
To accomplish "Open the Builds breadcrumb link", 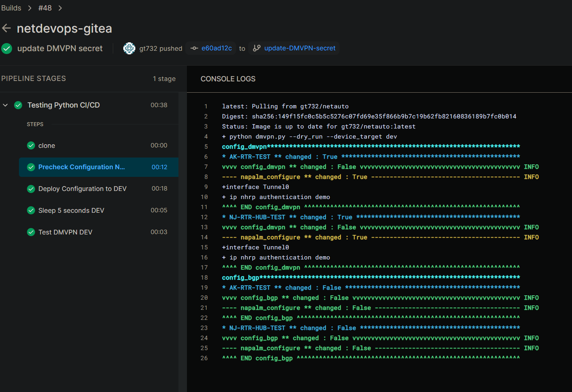I will [x=11, y=8].
